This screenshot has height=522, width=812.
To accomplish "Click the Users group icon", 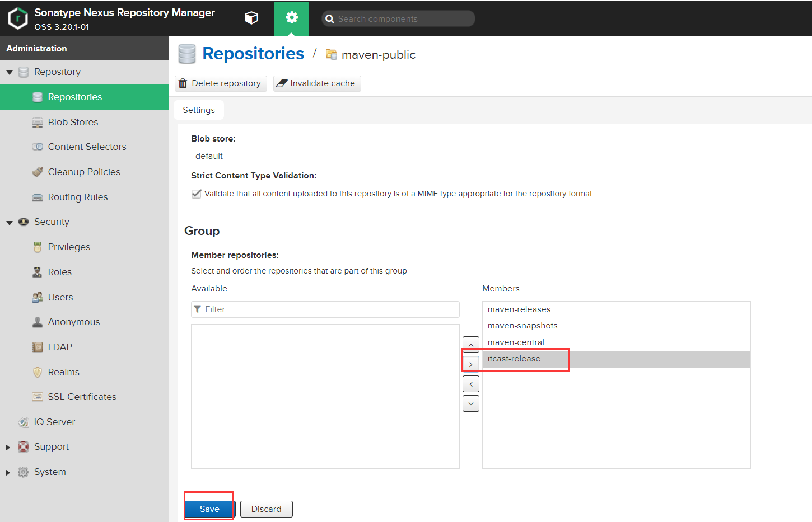I will click(38, 297).
